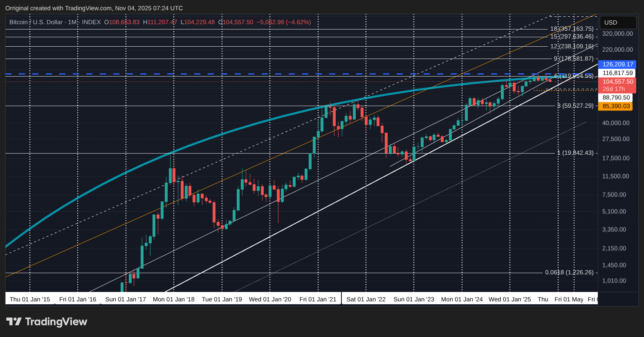Click the 220,000.00 axis price

[x=617, y=50]
